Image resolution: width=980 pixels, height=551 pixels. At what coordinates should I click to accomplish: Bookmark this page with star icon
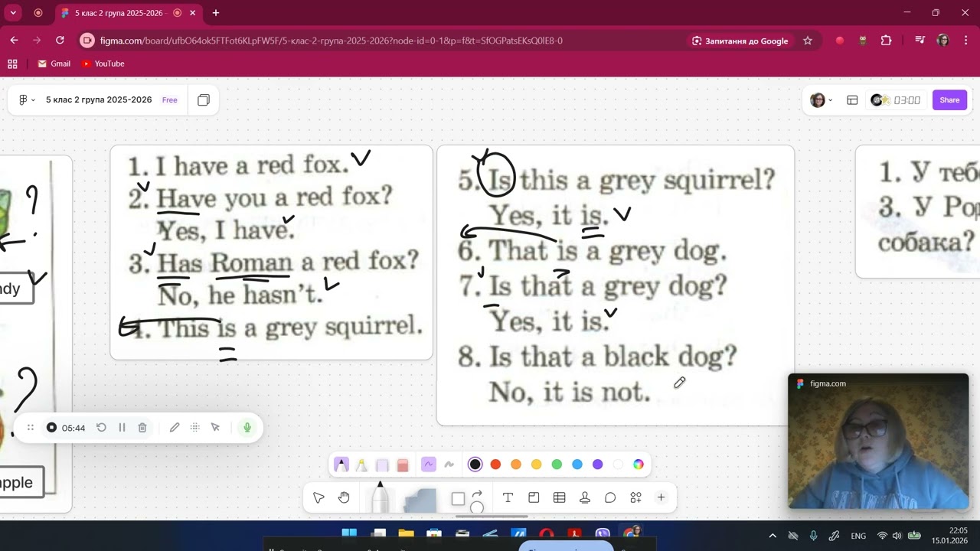click(x=808, y=41)
